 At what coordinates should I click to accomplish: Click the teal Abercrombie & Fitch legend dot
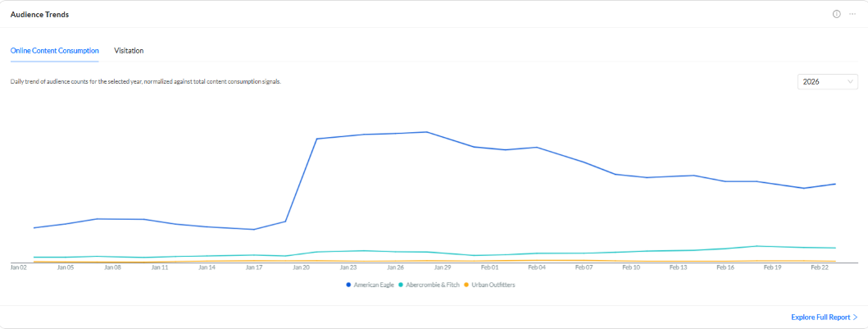pyautogui.click(x=401, y=285)
